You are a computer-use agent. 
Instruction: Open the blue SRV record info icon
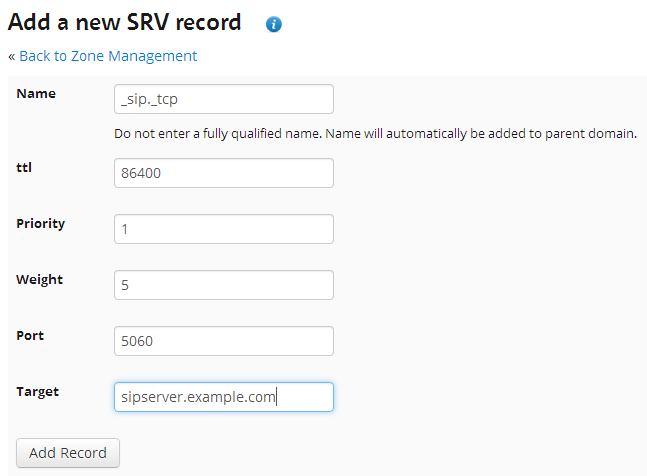pyautogui.click(x=274, y=24)
